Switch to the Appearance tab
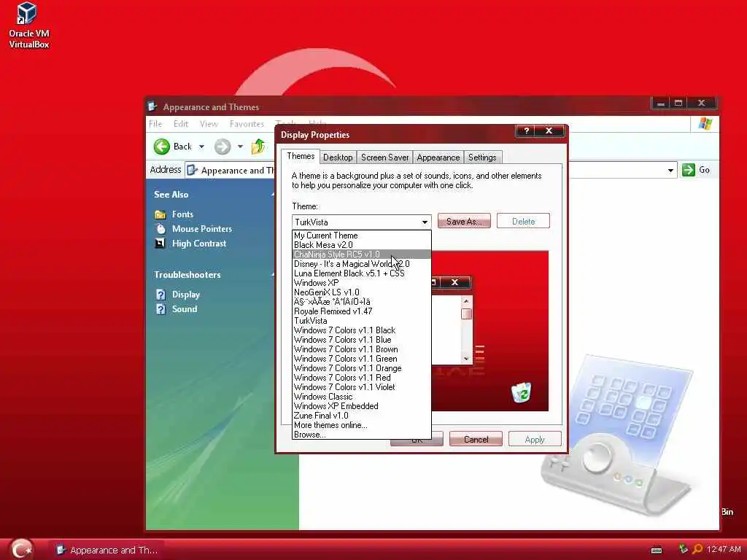 tap(438, 157)
